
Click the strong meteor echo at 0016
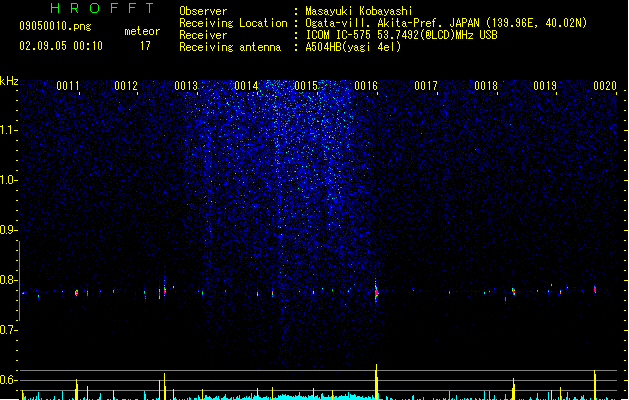pyautogui.click(x=376, y=293)
